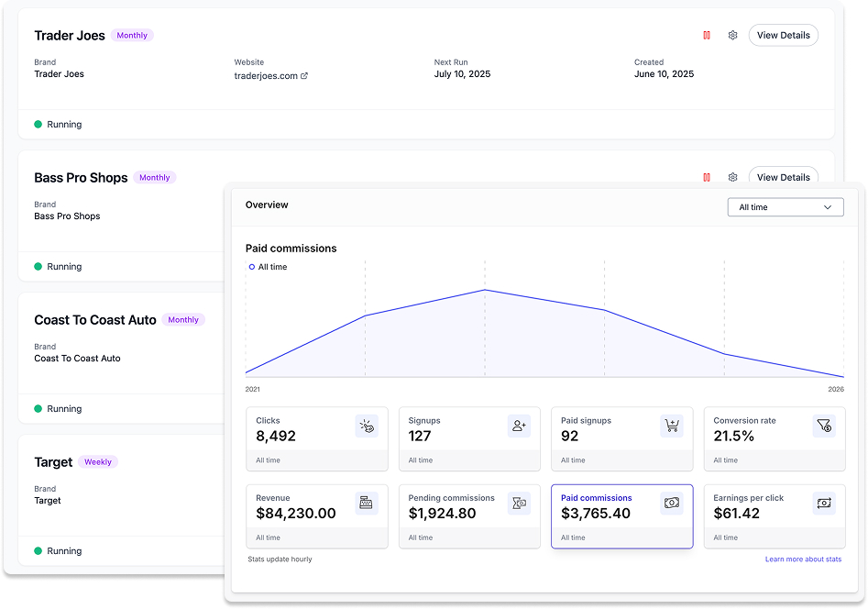The width and height of the screenshot is (868, 609).
Task: Click the Target card title
Action: pyautogui.click(x=53, y=462)
